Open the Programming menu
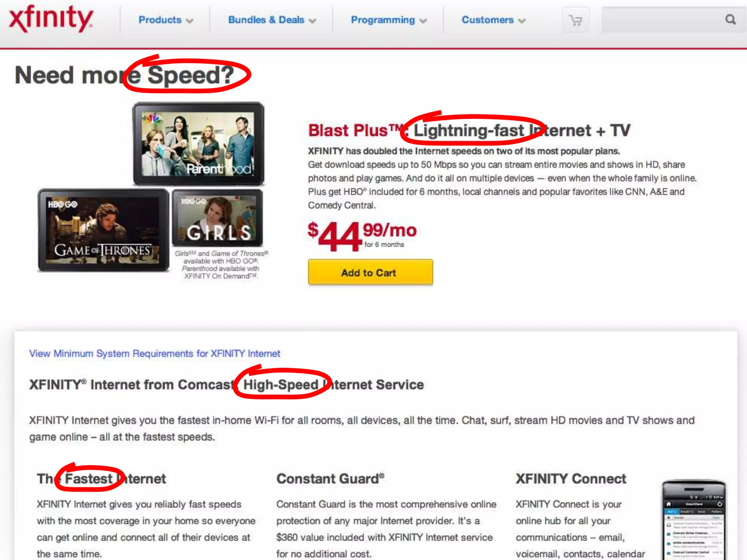Image resolution: width=747 pixels, height=560 pixels. pos(383,20)
